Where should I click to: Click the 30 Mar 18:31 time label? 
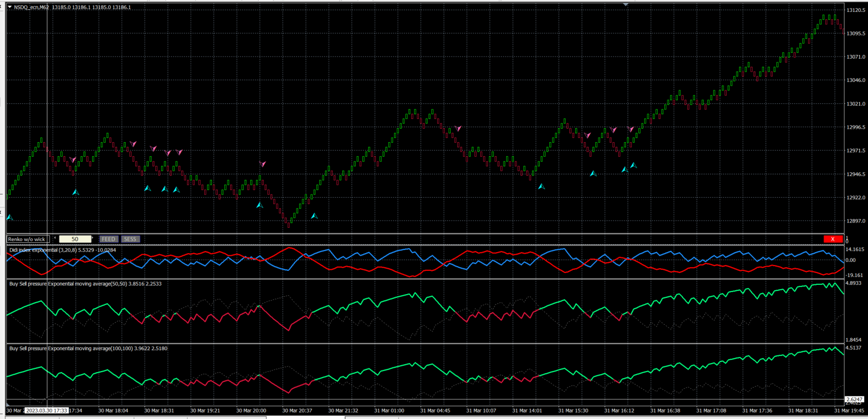point(159,410)
